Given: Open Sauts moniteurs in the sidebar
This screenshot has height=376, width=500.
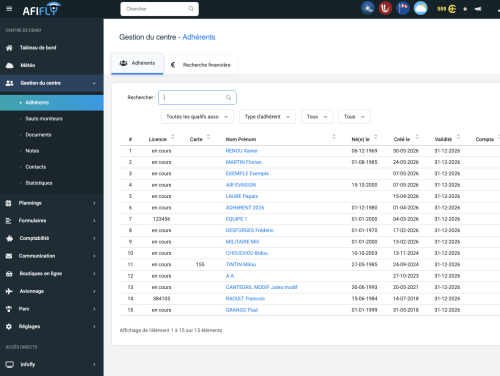Looking at the screenshot, I should [44, 119].
